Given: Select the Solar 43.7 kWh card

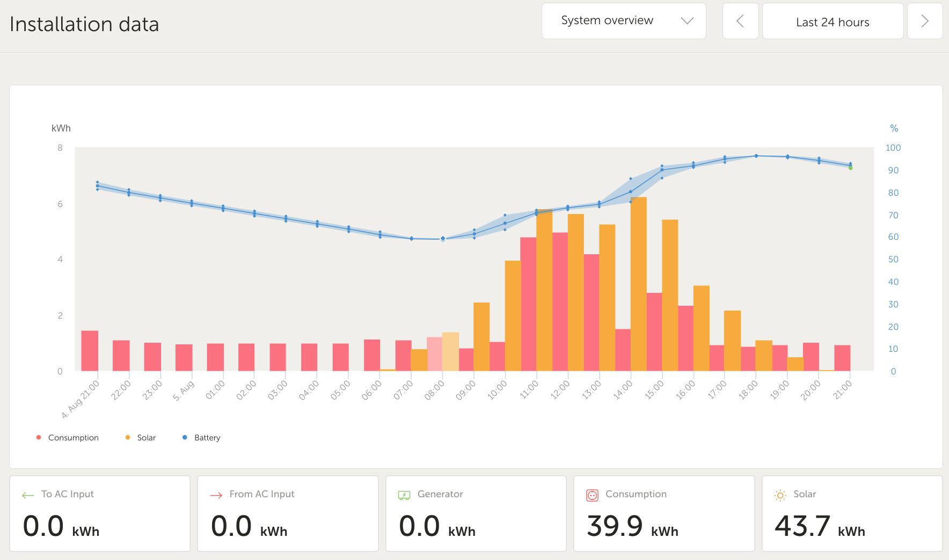Looking at the screenshot, I should coord(852,513).
